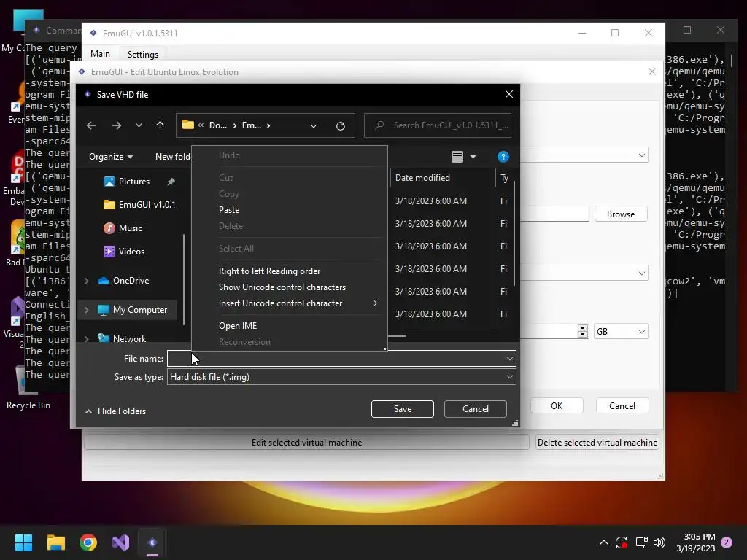Open recent locations chevron in dialog
Image resolution: width=747 pixels, height=560 pixels.
139,125
